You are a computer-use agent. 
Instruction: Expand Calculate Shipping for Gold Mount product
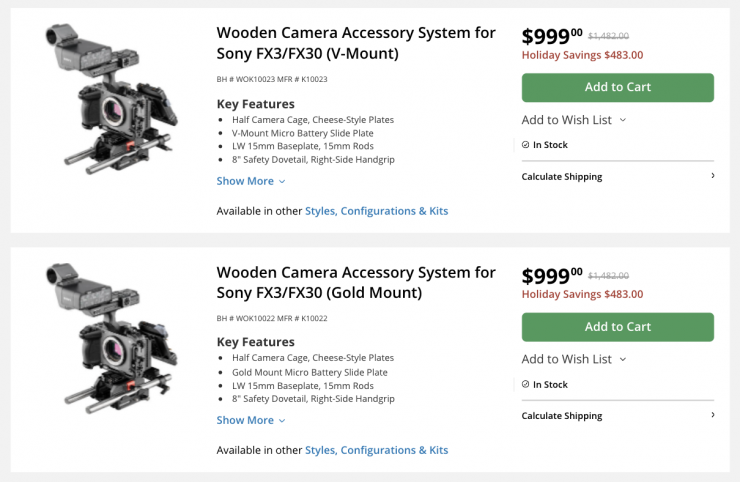[562, 416]
